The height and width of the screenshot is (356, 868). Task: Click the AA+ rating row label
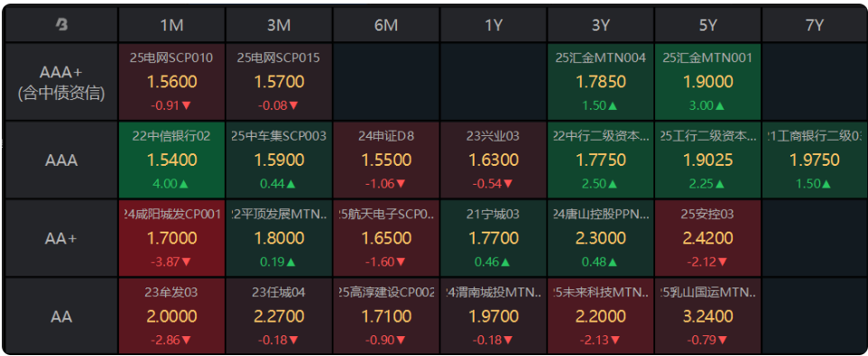(x=60, y=238)
